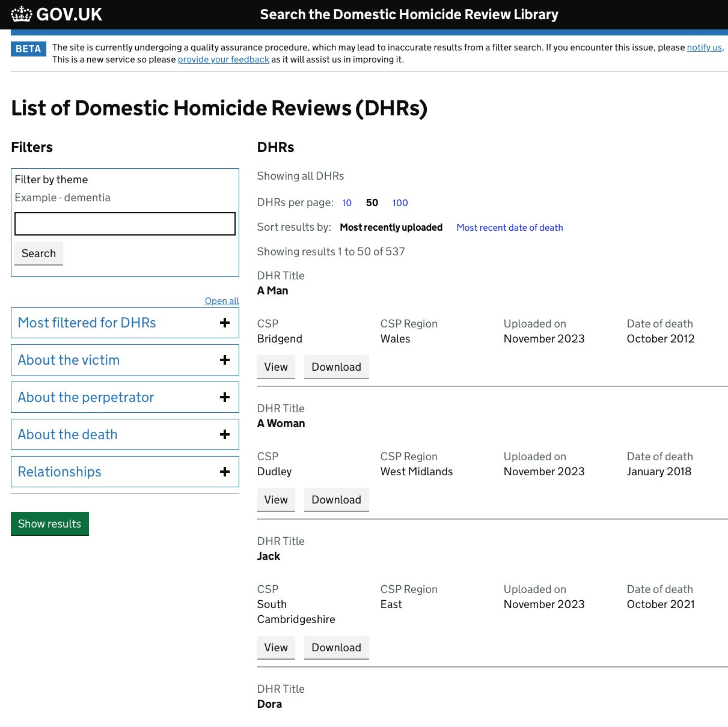Image resolution: width=728 pixels, height=727 pixels.
Task: Expand Relationships filter section
Action: (125, 472)
